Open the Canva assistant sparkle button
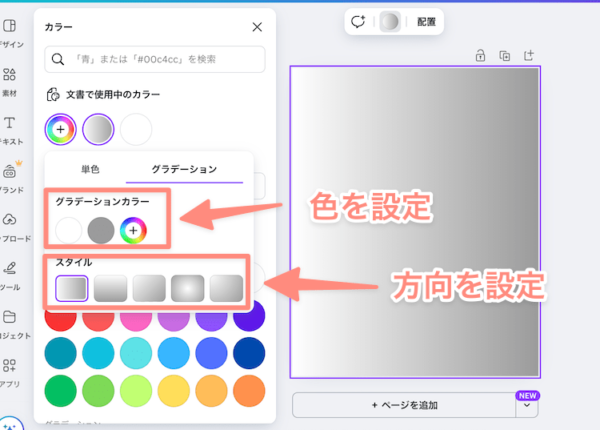 (11, 424)
